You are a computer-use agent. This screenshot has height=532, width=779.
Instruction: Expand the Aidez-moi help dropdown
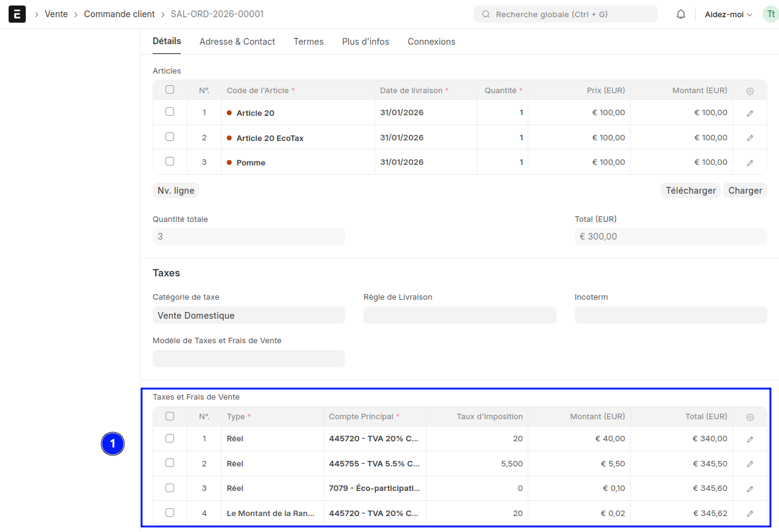[x=728, y=14]
